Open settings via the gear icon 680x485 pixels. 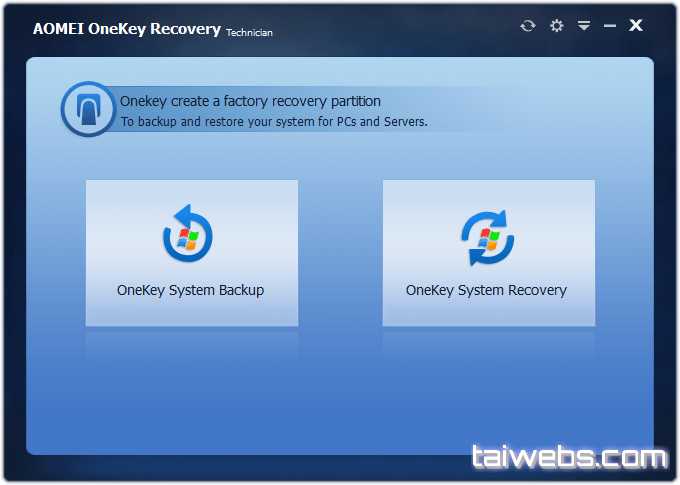click(x=557, y=26)
